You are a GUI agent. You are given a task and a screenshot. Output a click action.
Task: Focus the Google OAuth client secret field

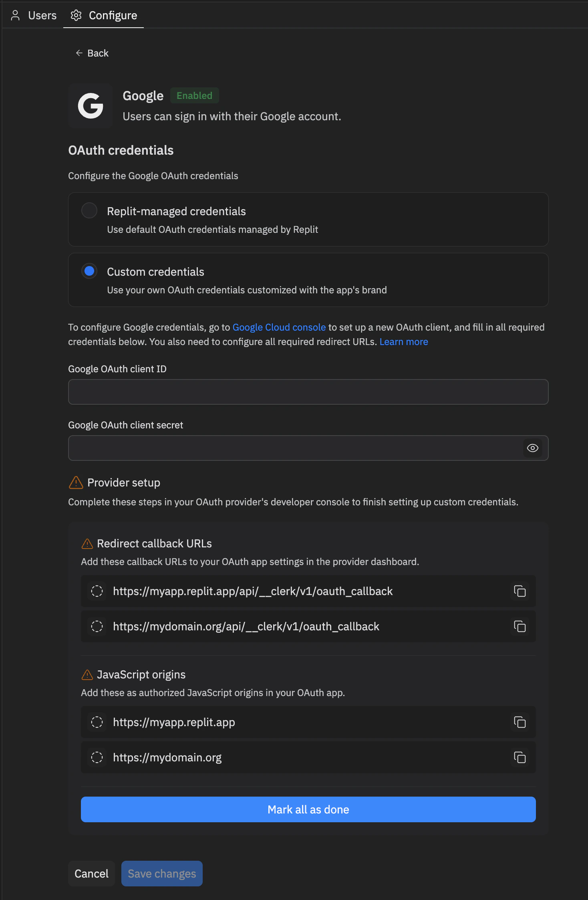[308, 448]
